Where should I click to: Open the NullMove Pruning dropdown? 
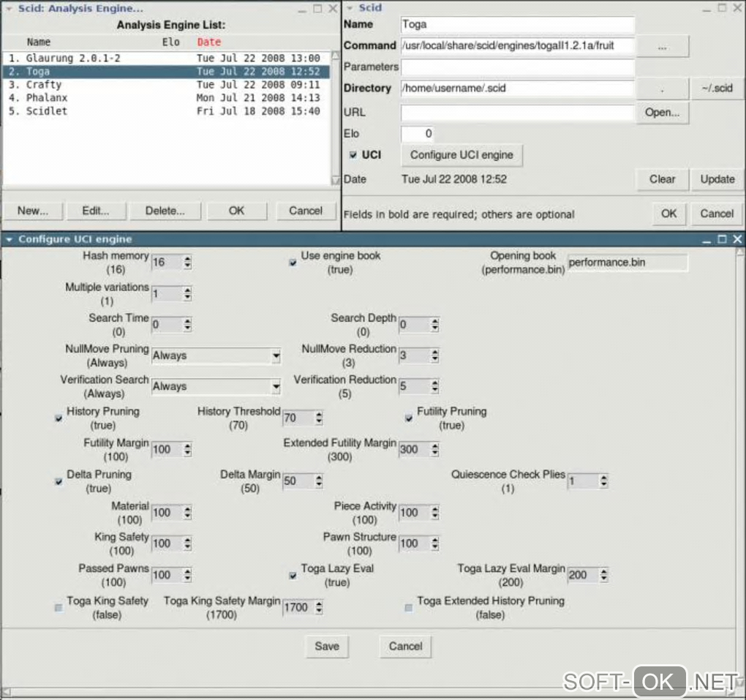pos(216,356)
